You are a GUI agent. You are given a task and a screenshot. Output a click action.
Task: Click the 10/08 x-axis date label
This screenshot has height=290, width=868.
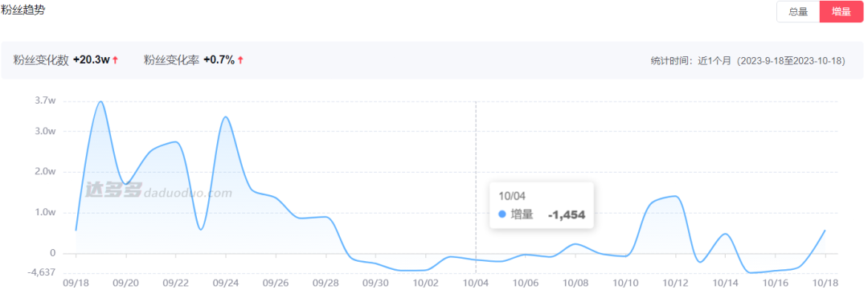coord(575,282)
